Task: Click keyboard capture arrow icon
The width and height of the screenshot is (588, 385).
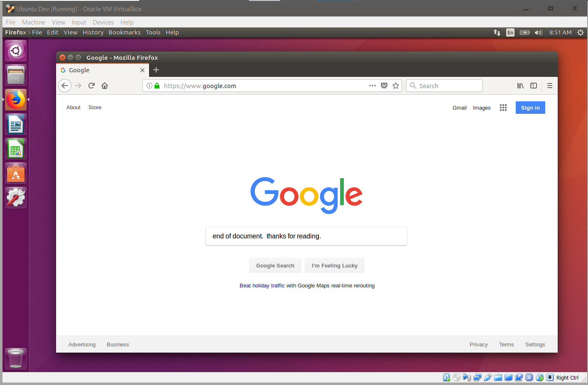Action: point(550,378)
